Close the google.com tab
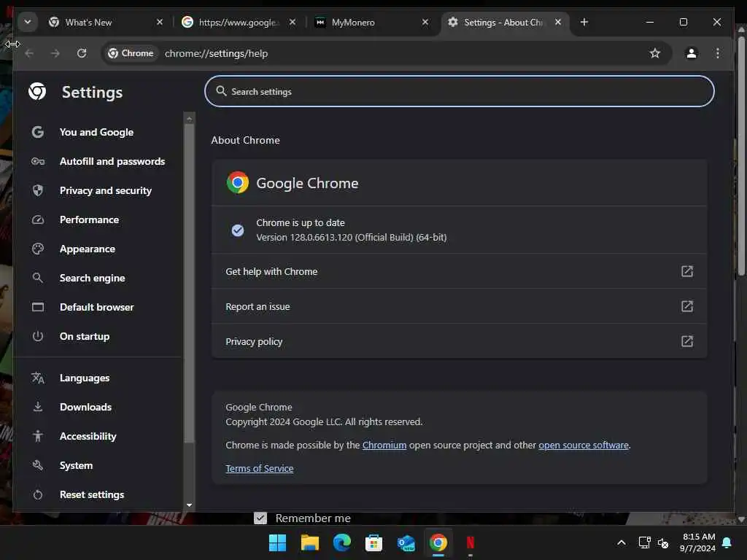The image size is (747, 560). coord(293,22)
